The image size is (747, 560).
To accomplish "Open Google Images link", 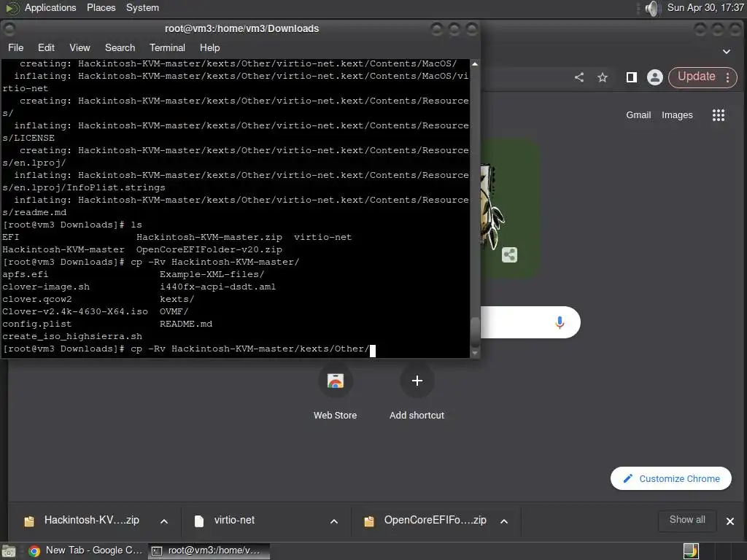I will coord(677,114).
